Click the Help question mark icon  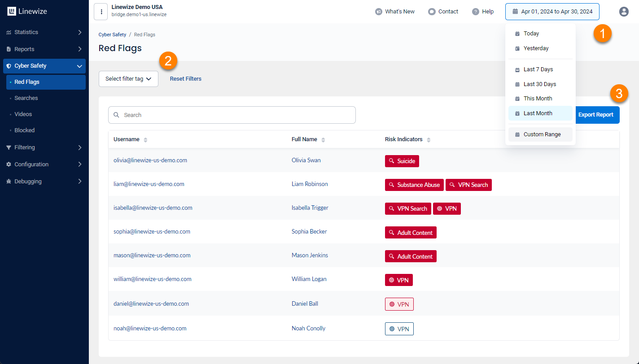click(476, 12)
